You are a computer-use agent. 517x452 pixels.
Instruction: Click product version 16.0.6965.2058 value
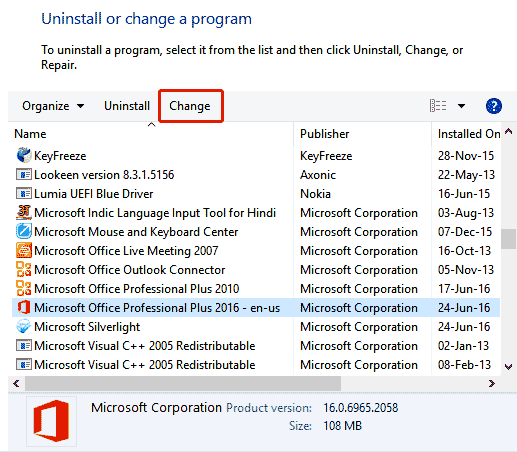pos(360,407)
